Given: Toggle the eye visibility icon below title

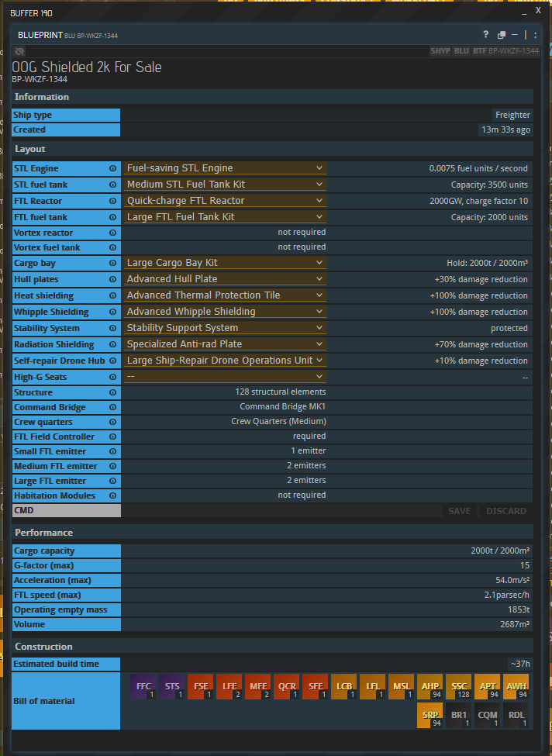Looking at the screenshot, I should tap(19, 51).
